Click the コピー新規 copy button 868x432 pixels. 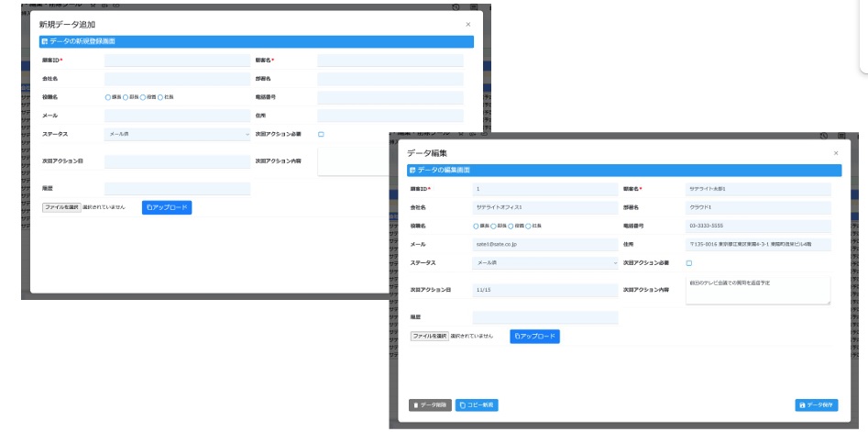point(477,404)
